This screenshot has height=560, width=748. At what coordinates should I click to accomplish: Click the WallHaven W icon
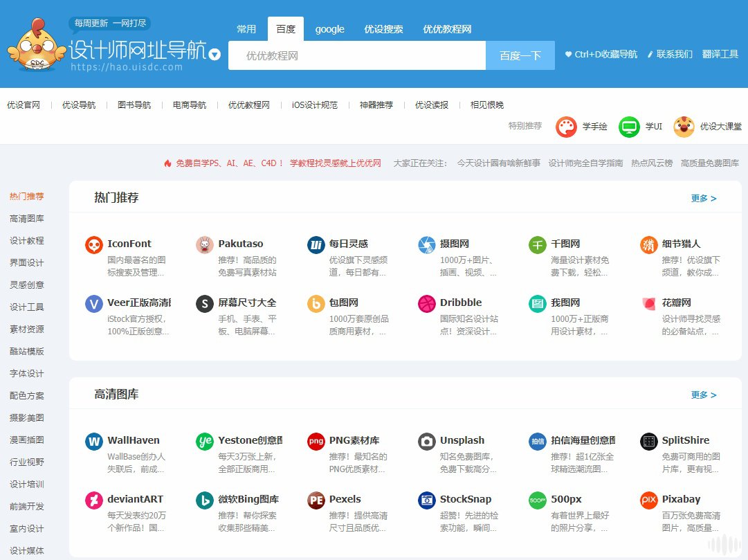coord(94,442)
